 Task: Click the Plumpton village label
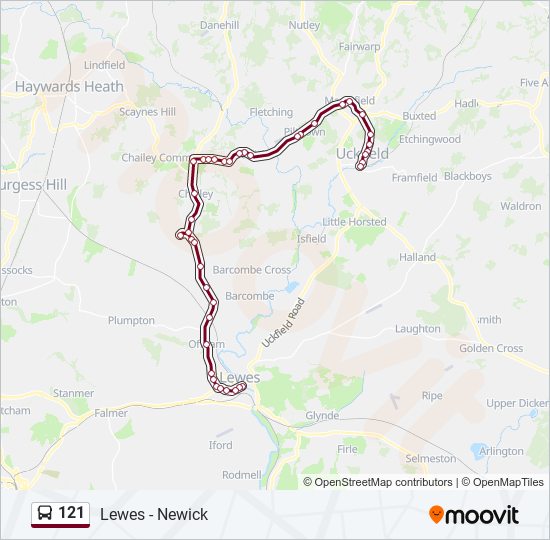[x=131, y=320]
